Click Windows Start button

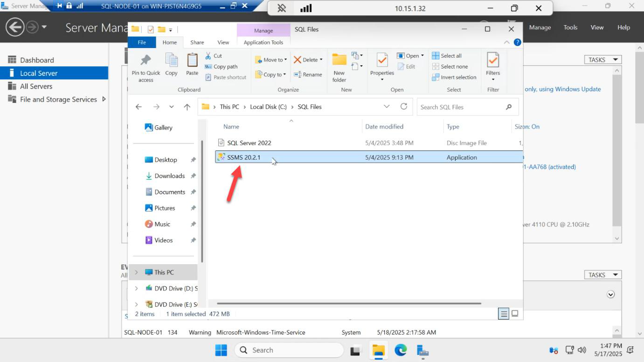(221, 350)
